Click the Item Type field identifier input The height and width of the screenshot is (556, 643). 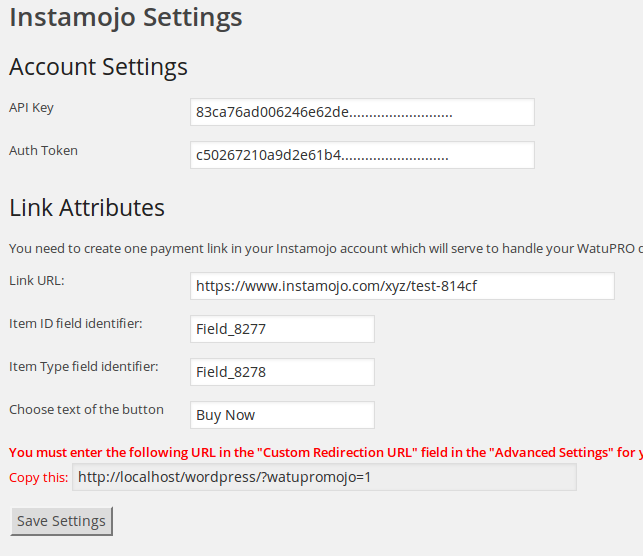[282, 372]
